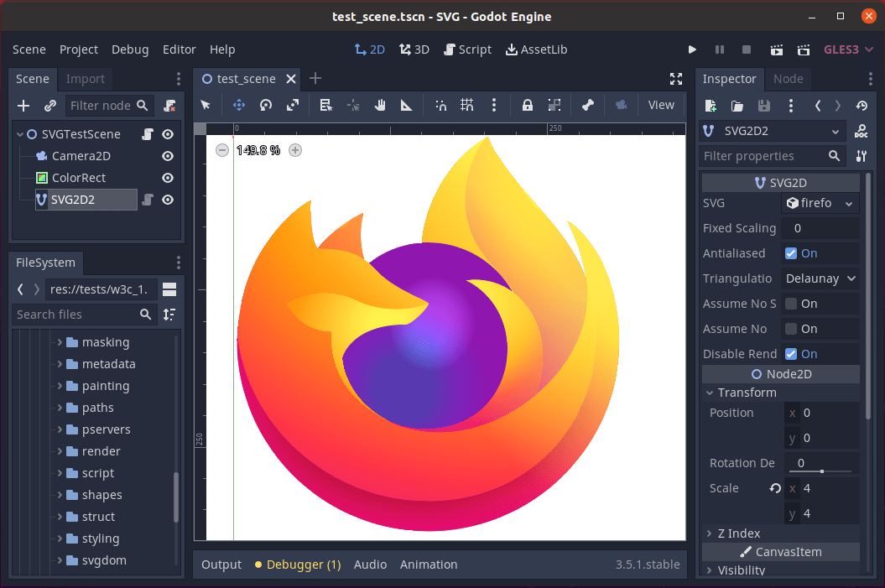Add a new node with the plus icon
Screen dimensions: 885x588
(x=23, y=106)
